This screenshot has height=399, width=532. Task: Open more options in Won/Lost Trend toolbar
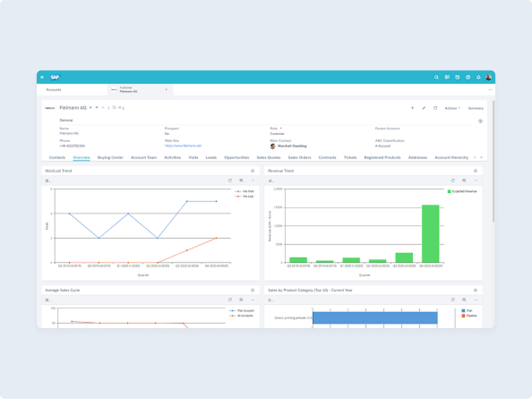pos(253,181)
